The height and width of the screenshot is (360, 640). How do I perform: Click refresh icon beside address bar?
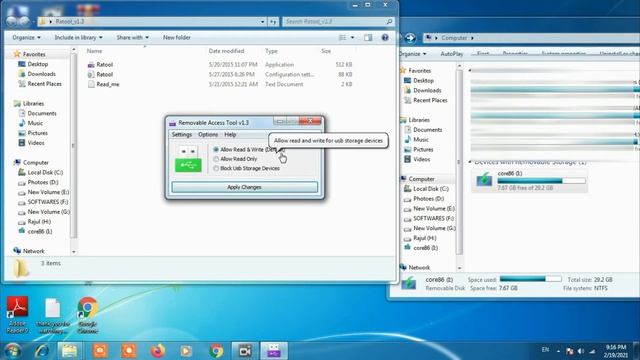click(x=273, y=22)
